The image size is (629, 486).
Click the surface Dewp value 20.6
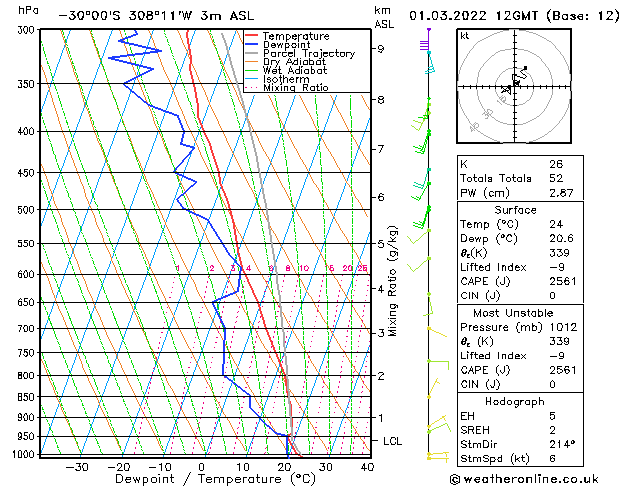(x=561, y=238)
